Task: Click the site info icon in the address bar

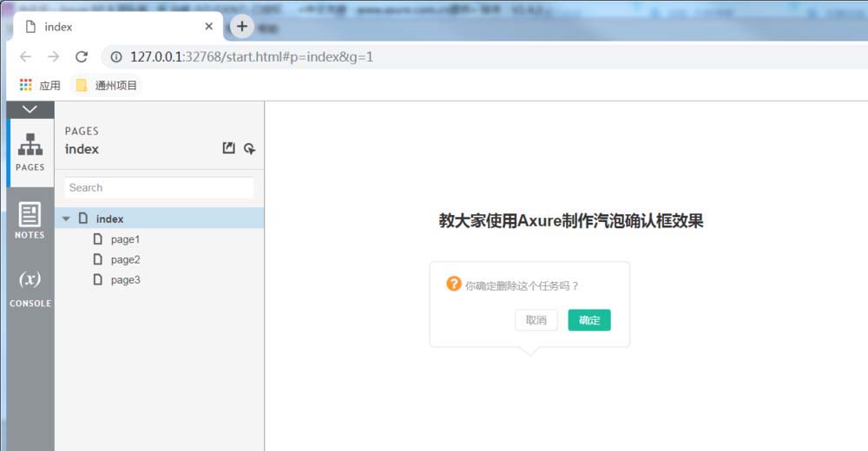Action: (116, 56)
